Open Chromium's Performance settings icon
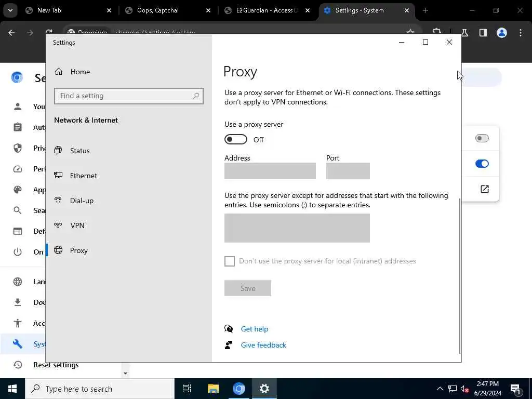Image resolution: width=532 pixels, height=399 pixels. coord(18,169)
